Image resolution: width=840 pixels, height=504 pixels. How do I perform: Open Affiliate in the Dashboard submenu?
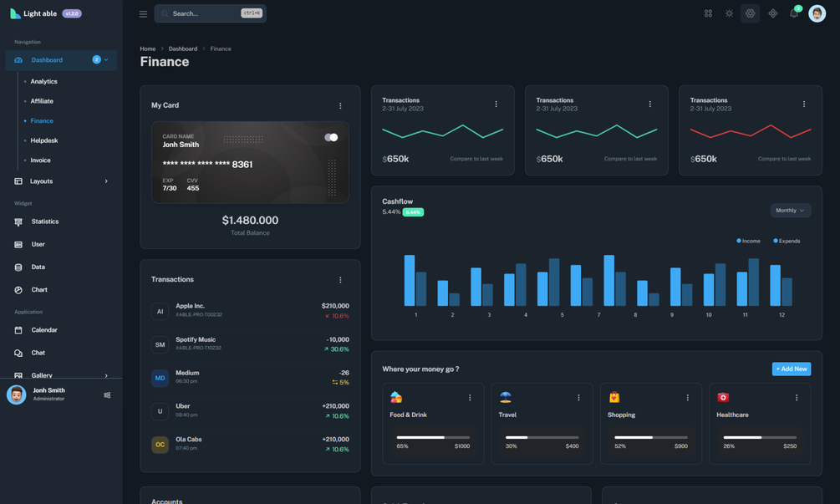tap(42, 101)
